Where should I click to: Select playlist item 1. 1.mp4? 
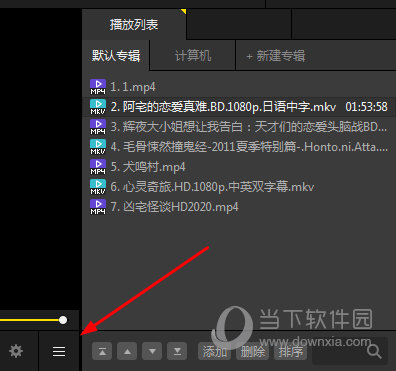coord(239,87)
